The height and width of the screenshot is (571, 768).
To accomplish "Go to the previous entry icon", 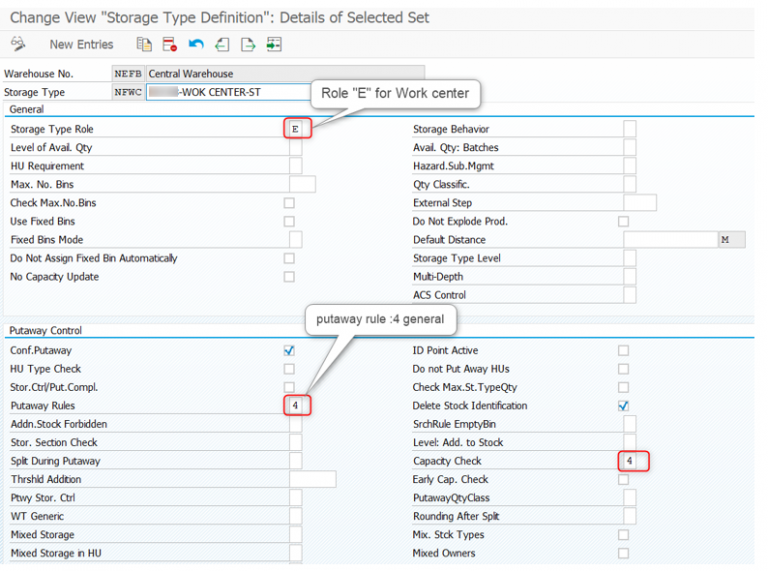I will [x=222, y=44].
